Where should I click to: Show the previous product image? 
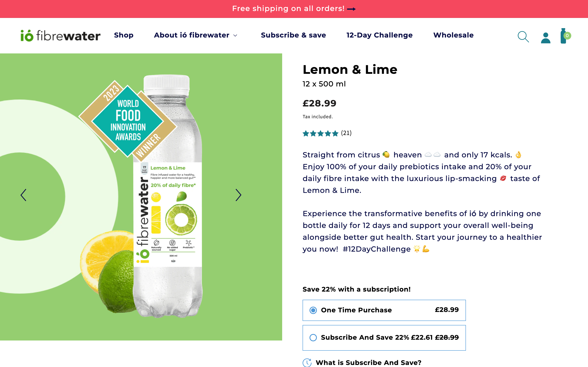pyautogui.click(x=23, y=195)
